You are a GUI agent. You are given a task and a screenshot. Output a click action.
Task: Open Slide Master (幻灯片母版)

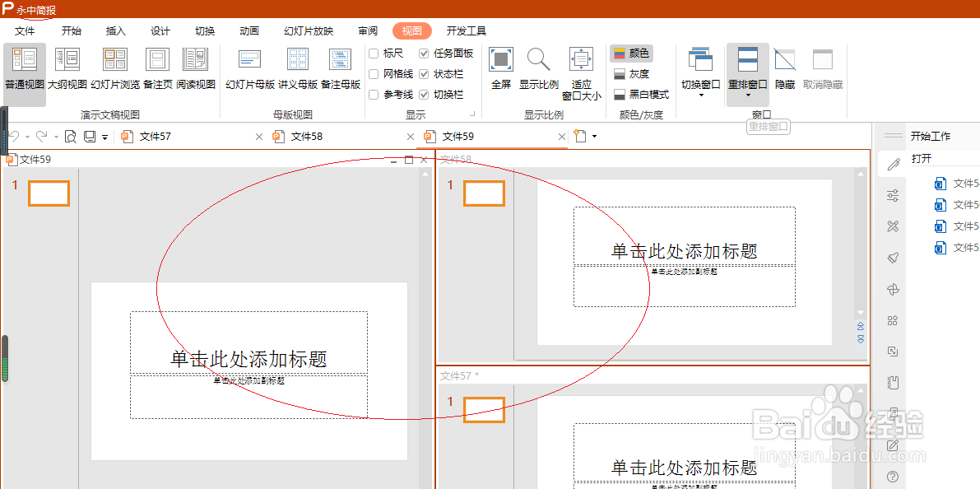point(250,69)
